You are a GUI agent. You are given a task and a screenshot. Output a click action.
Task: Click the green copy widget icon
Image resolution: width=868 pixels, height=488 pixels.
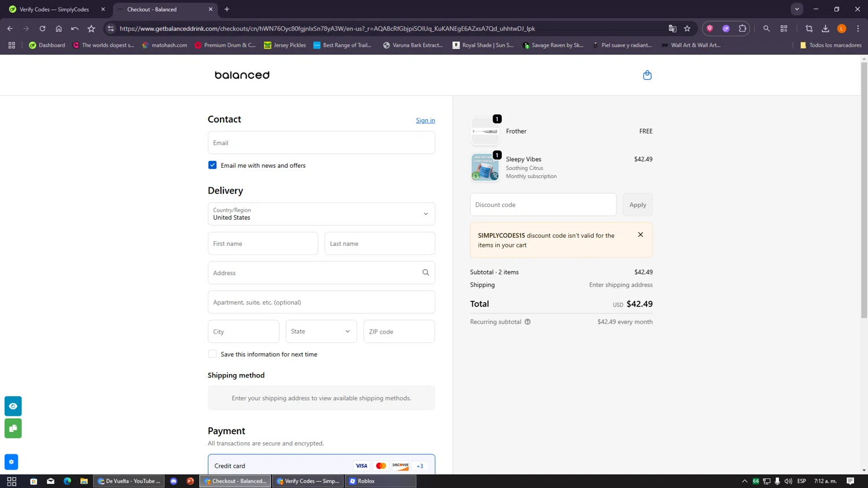coord(13,428)
